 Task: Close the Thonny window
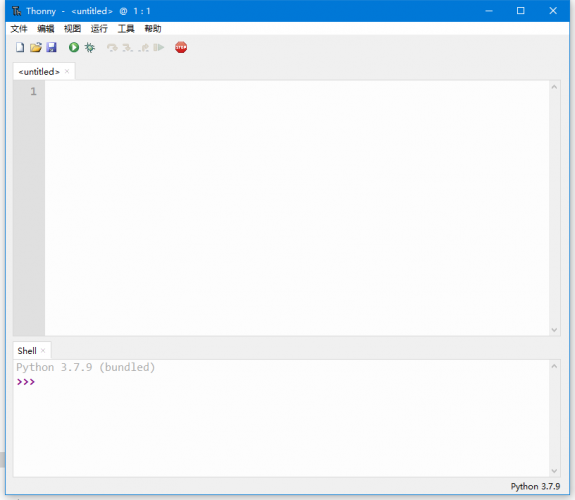click(553, 11)
